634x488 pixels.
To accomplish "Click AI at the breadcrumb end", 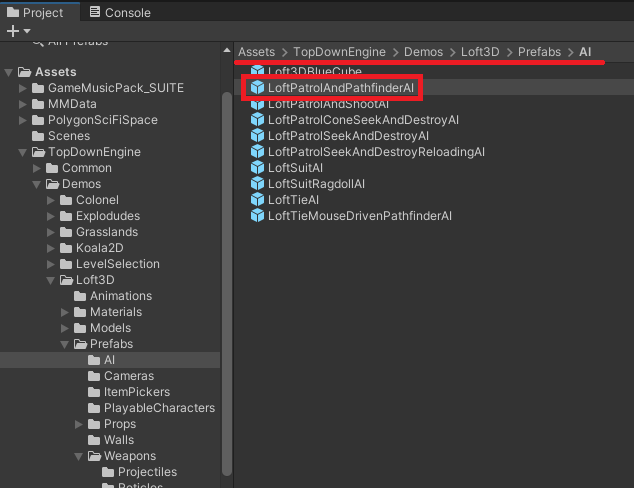I will coord(585,52).
